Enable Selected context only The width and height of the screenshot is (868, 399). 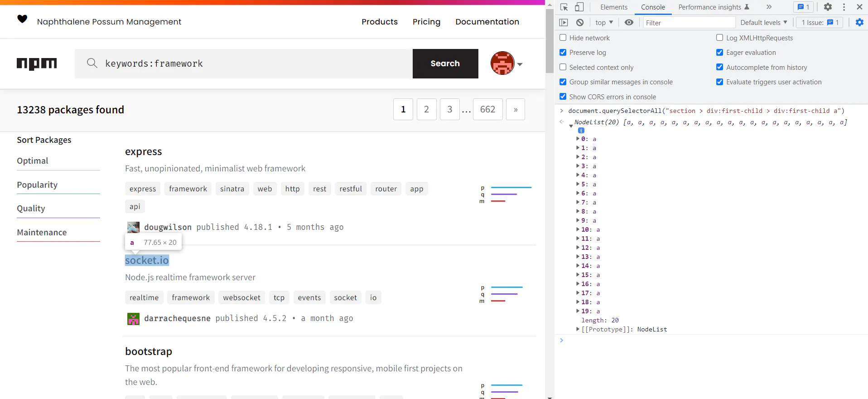pos(563,67)
